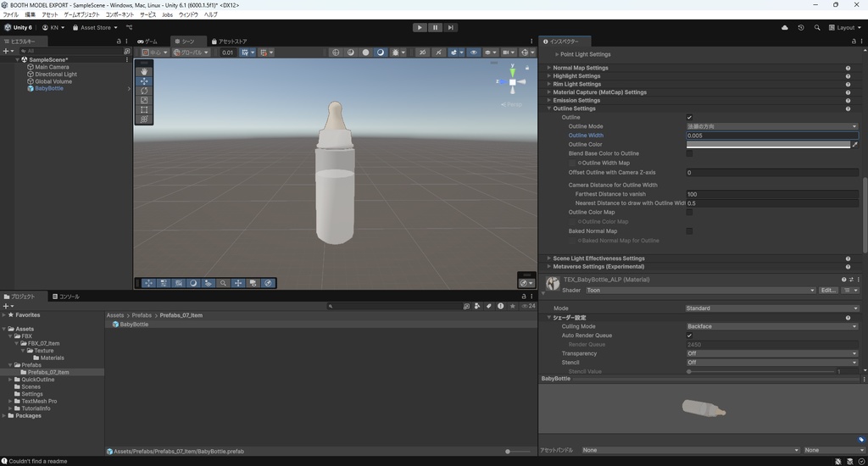Open the ファイル menu
Image resolution: width=868 pixels, height=466 pixels.
click(10, 15)
